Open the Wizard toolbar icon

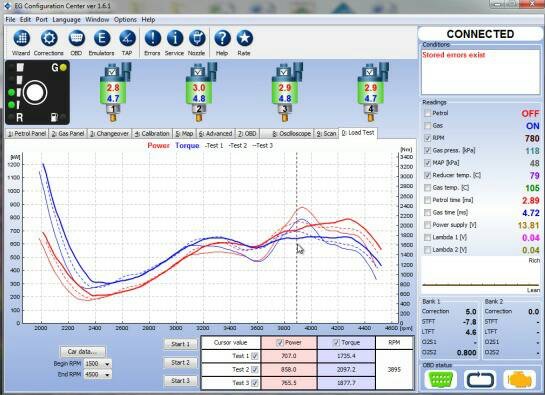coord(22,38)
